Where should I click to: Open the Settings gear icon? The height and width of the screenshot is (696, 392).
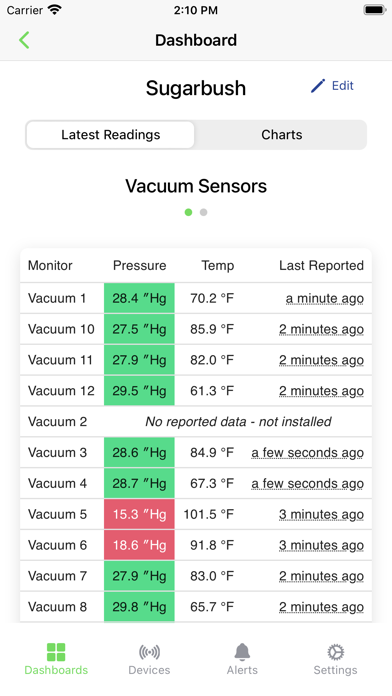tap(336, 652)
